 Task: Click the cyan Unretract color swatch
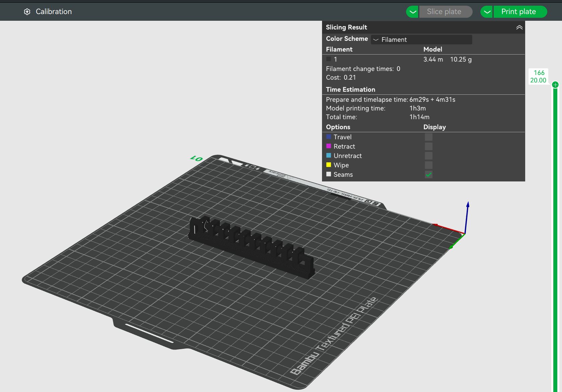tap(329, 155)
